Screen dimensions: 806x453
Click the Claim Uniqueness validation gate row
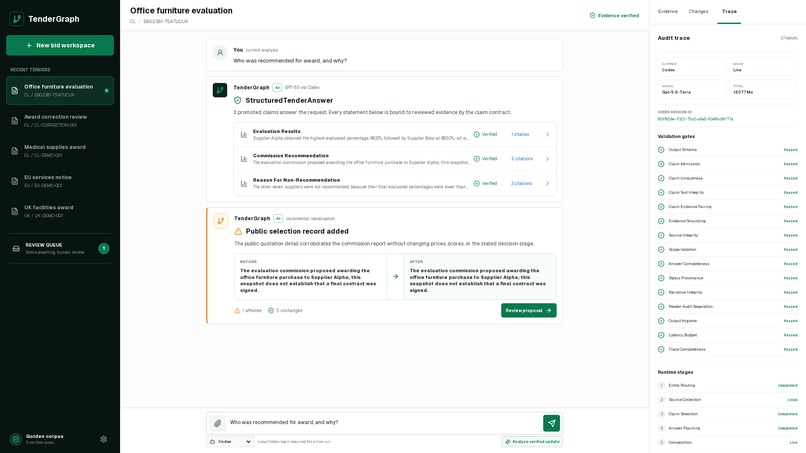[x=727, y=178]
